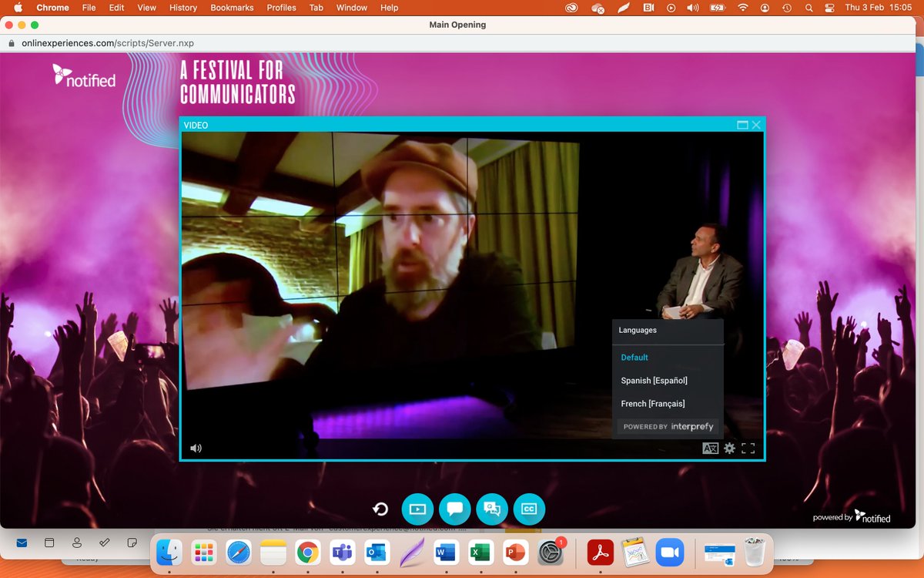Switch to Outlook People view in background window
The height and width of the screenshot is (578, 924).
coord(77,543)
